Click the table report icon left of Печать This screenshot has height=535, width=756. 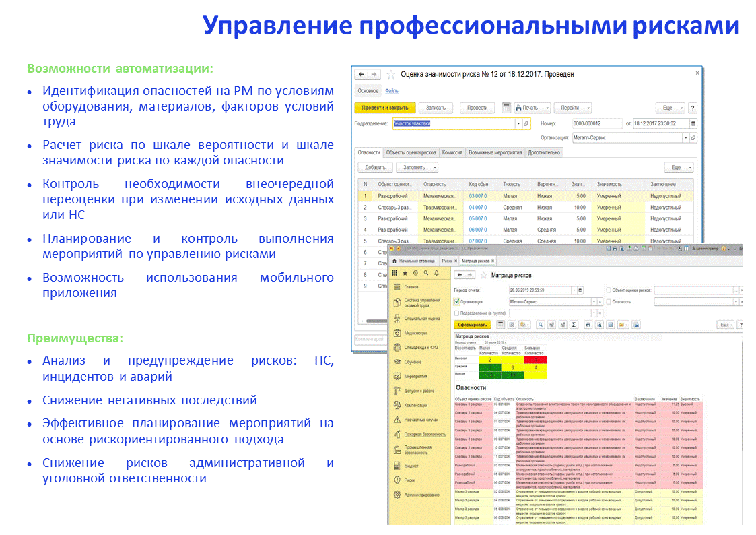pos(506,108)
